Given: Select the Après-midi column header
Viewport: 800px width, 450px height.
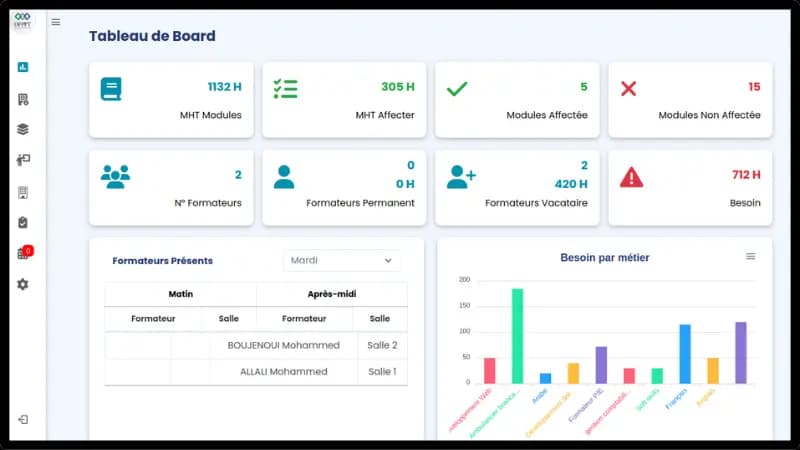Looking at the screenshot, I should (x=331, y=294).
